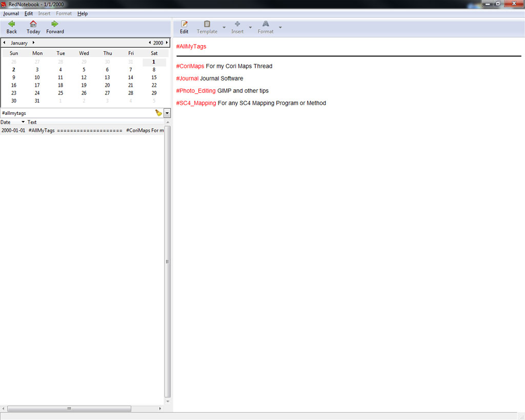Viewport: 525px width, 420px height.
Task: Click the RedNotebook title bar app icon
Action: 4,4
